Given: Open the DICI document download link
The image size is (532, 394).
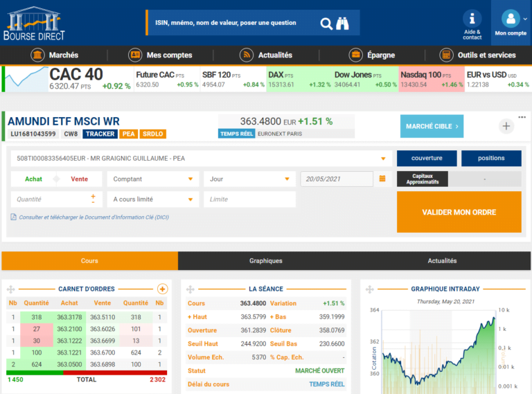Looking at the screenshot, I should (x=94, y=217).
